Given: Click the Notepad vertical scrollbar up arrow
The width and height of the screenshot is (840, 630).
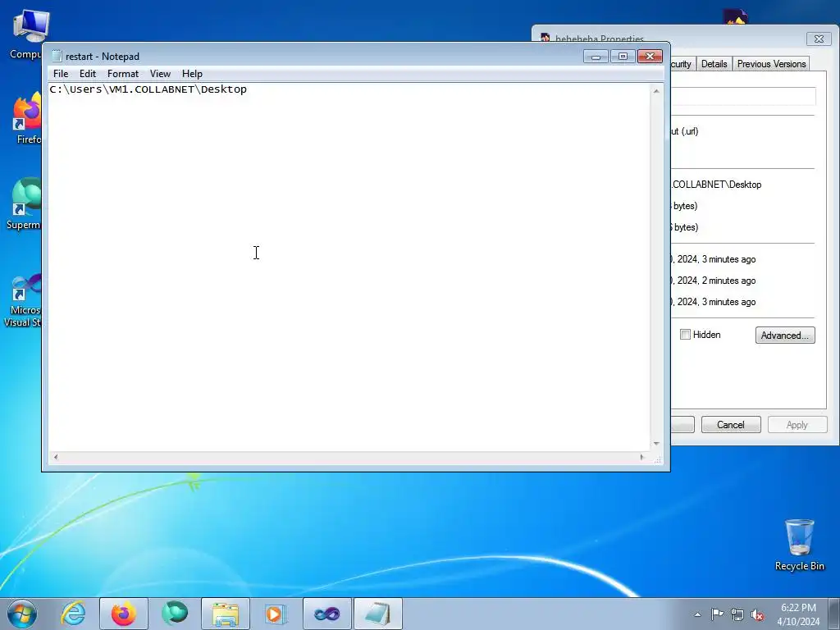Looking at the screenshot, I should 656,91.
